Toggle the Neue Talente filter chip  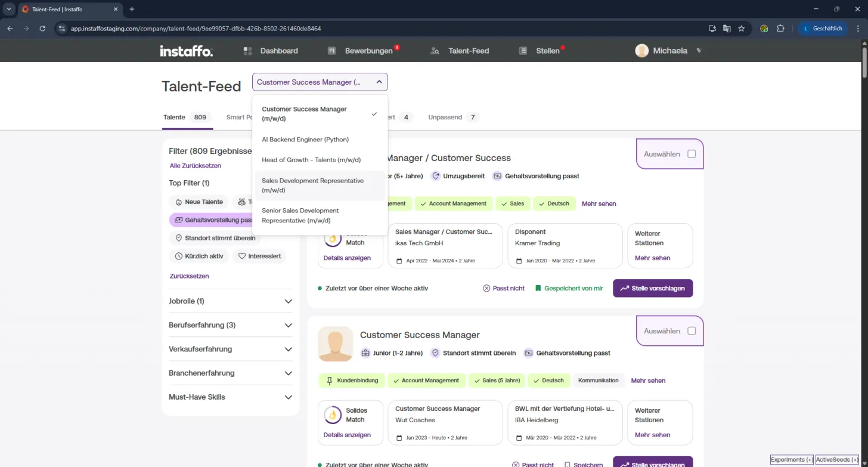click(x=199, y=202)
